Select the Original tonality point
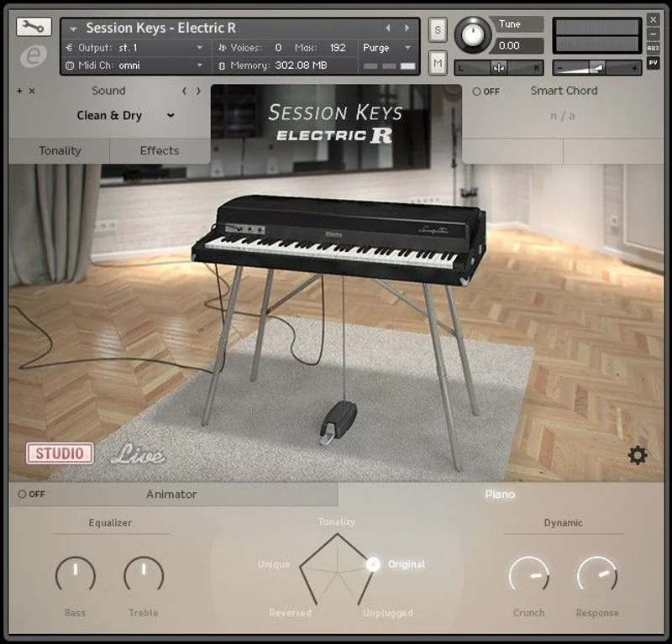The height and width of the screenshot is (644, 672). pos(373,564)
